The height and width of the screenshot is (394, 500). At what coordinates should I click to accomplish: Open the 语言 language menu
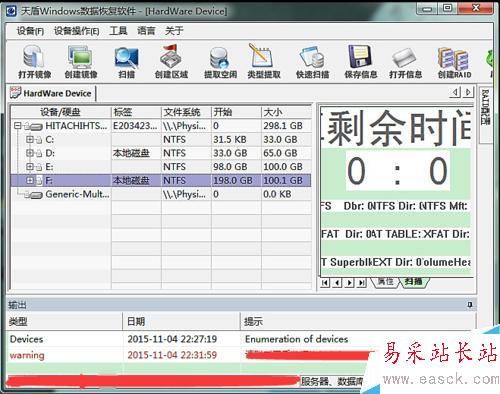[x=146, y=31]
